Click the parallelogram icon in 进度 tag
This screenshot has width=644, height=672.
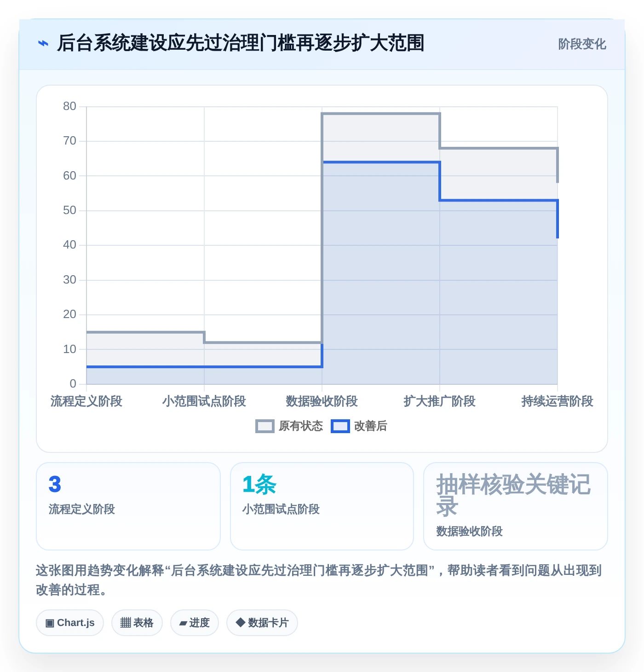tap(183, 623)
